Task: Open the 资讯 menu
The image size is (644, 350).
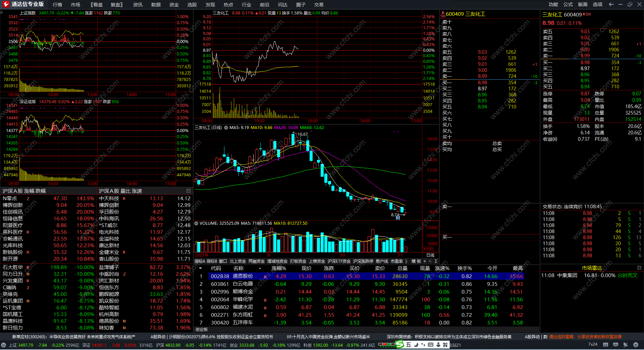Action: point(138,5)
